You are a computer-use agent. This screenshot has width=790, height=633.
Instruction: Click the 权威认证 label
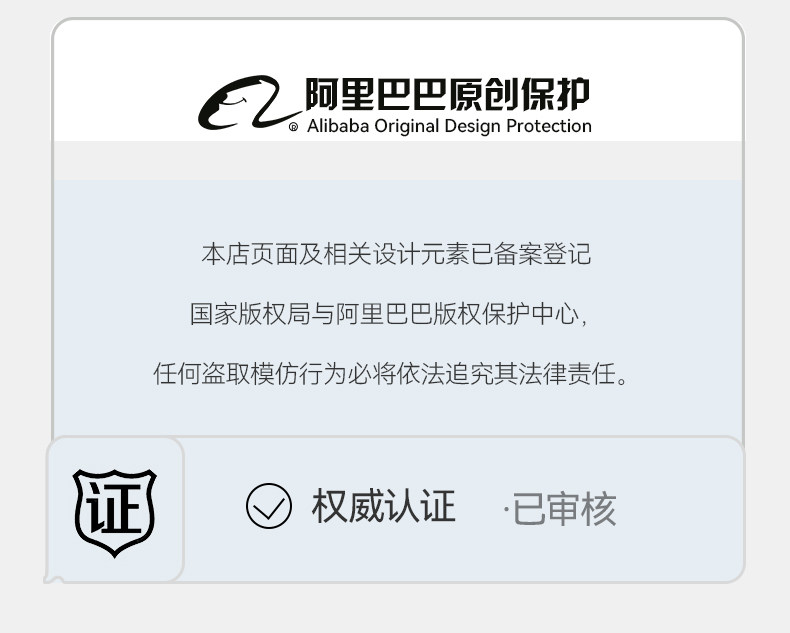point(384,506)
